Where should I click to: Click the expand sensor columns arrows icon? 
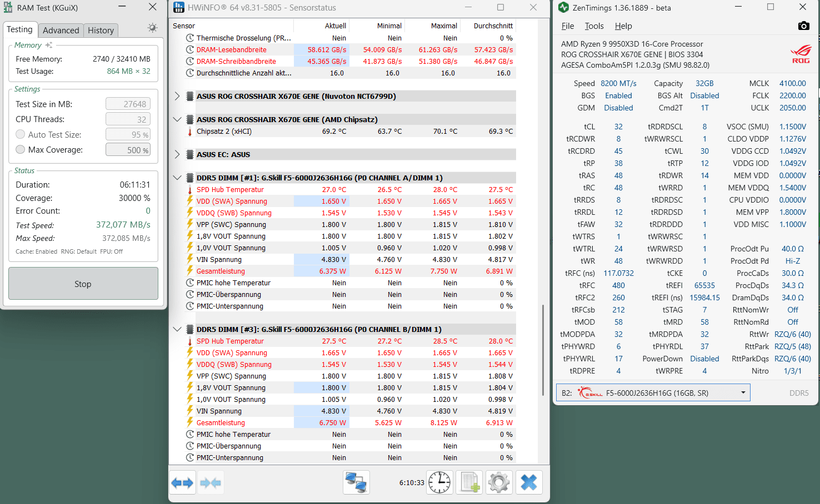tap(182, 483)
